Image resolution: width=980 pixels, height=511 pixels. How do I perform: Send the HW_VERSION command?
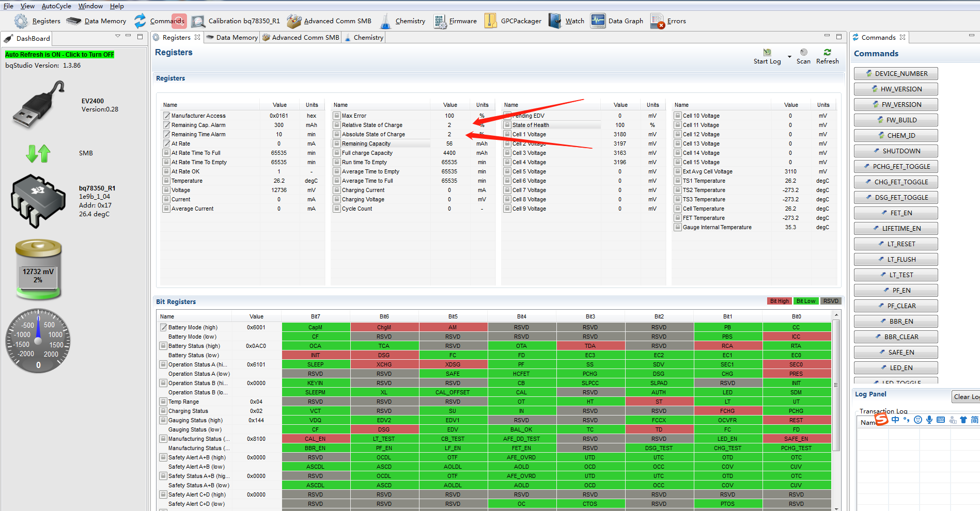(x=896, y=89)
